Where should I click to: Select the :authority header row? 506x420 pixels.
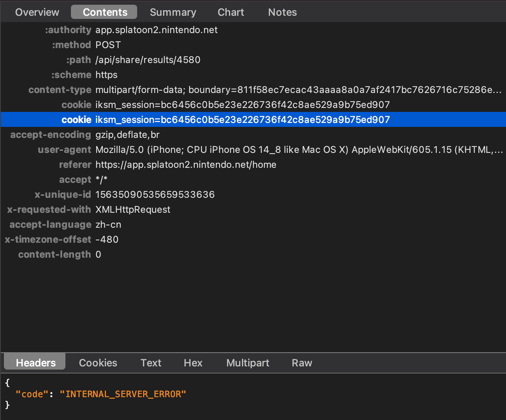(156, 30)
